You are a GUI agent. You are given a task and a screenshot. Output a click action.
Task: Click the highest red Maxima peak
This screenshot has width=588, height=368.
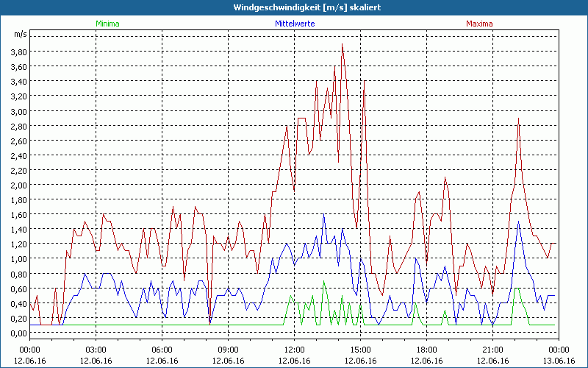(342, 45)
